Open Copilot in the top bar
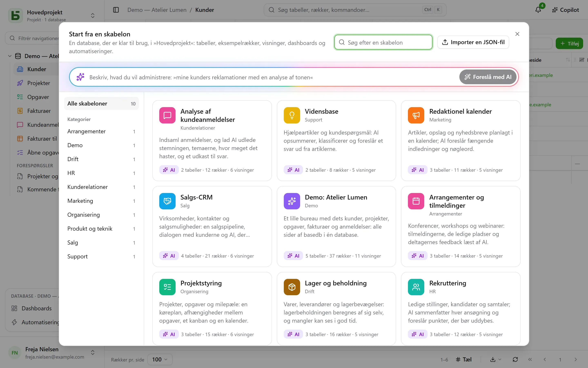 click(565, 10)
